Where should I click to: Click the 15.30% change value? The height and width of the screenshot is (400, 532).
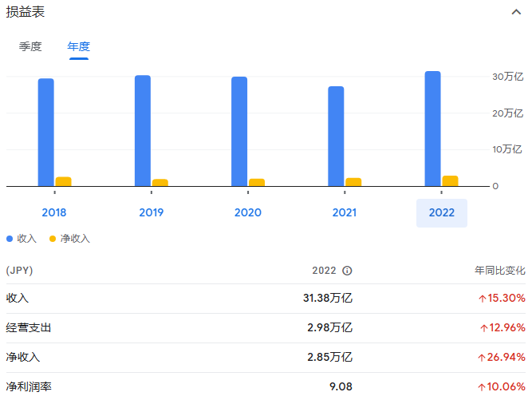coord(502,298)
